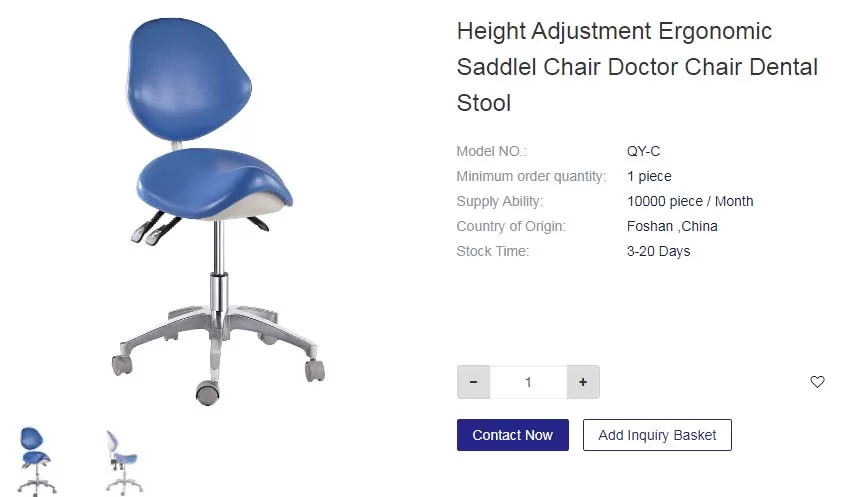Open the large blue saddle chair image
This screenshot has width=865, height=497.
click(218, 211)
